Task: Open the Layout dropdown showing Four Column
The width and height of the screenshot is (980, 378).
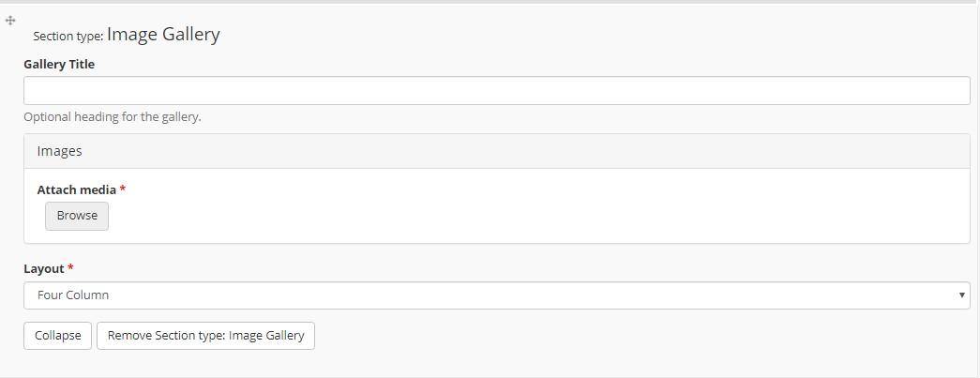Action: click(x=497, y=295)
